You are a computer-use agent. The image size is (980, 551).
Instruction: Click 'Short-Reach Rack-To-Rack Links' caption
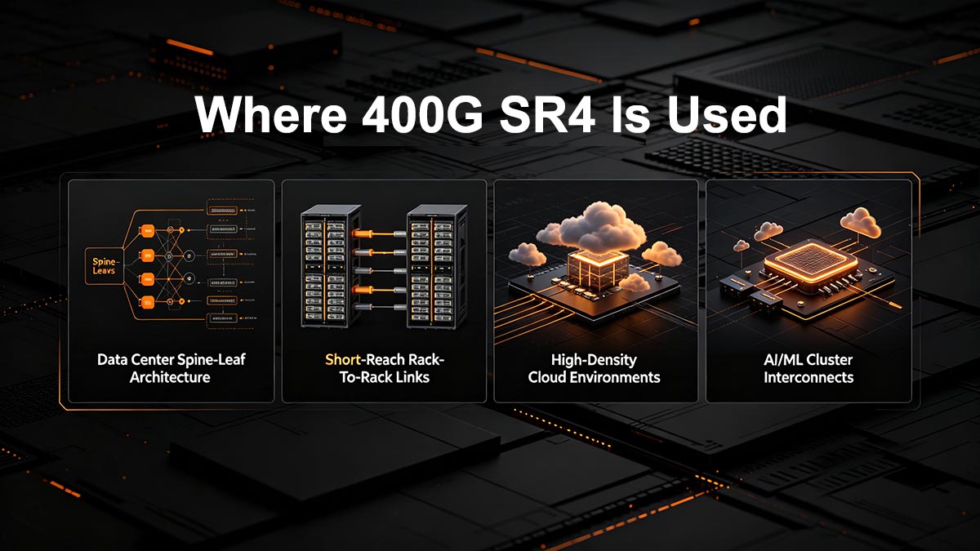383,368
